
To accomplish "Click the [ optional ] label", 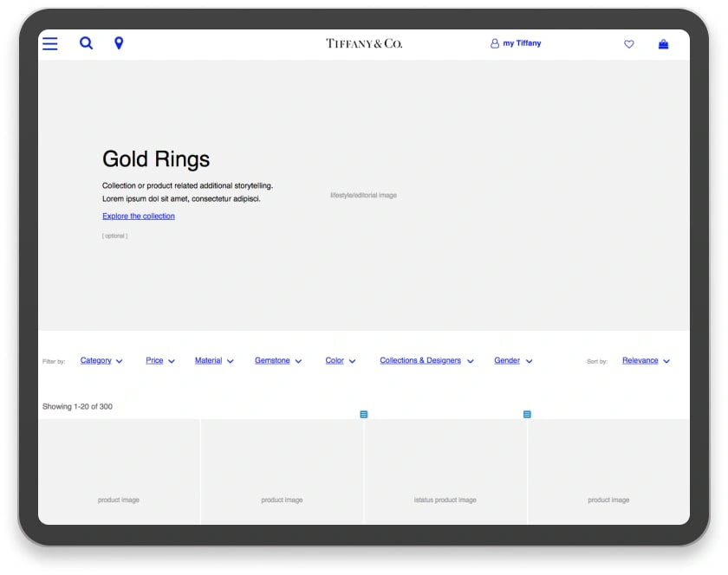I will [114, 236].
